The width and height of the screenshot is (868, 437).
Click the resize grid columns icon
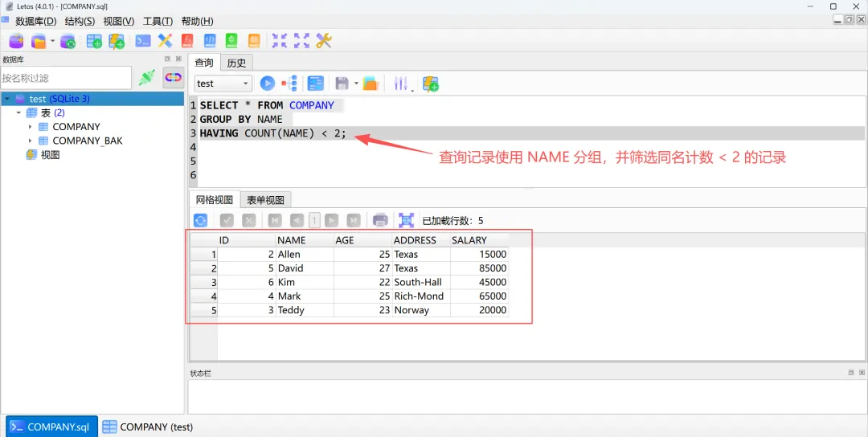point(407,220)
